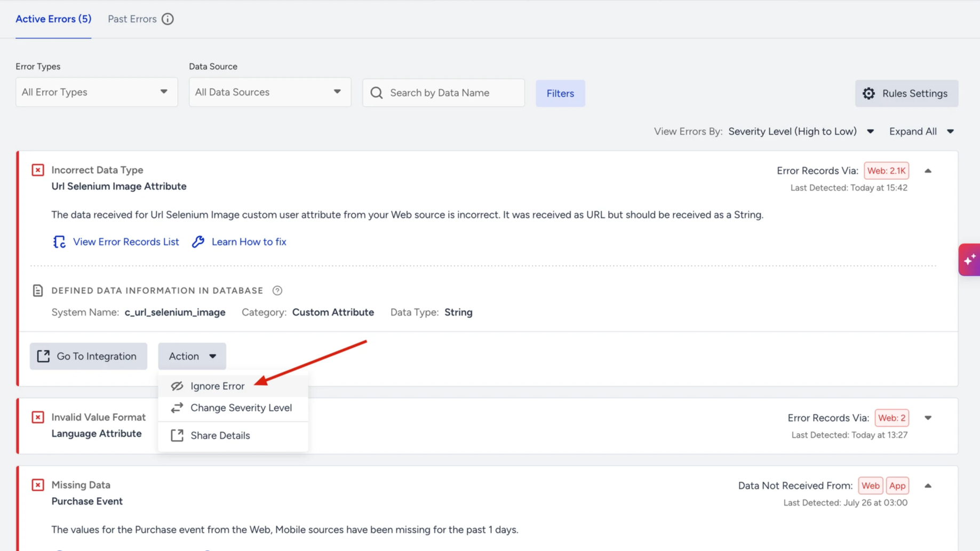The image size is (980, 551).
Task: Click Last Detected: Today at 15:42
Action: click(849, 188)
